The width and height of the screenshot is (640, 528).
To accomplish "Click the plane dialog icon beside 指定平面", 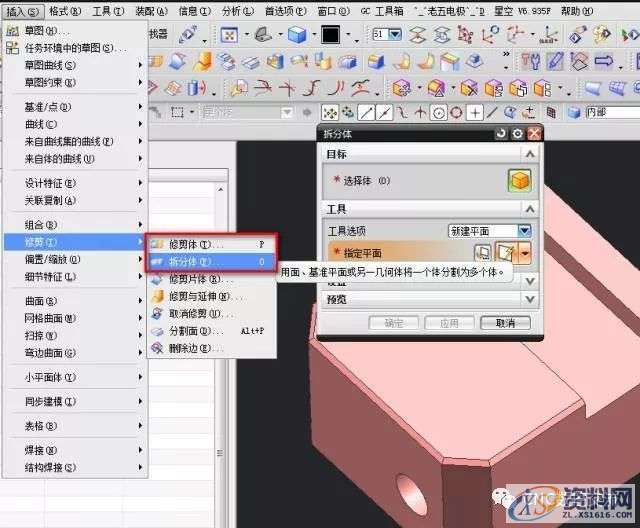I will 482,253.
